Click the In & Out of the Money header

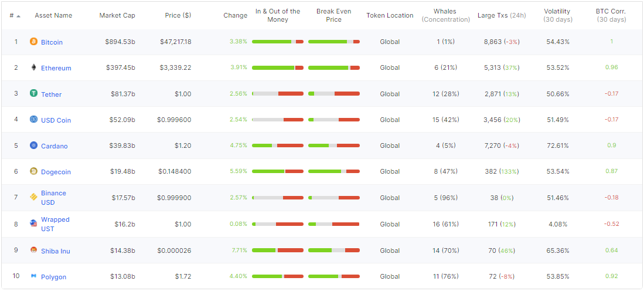(278, 15)
